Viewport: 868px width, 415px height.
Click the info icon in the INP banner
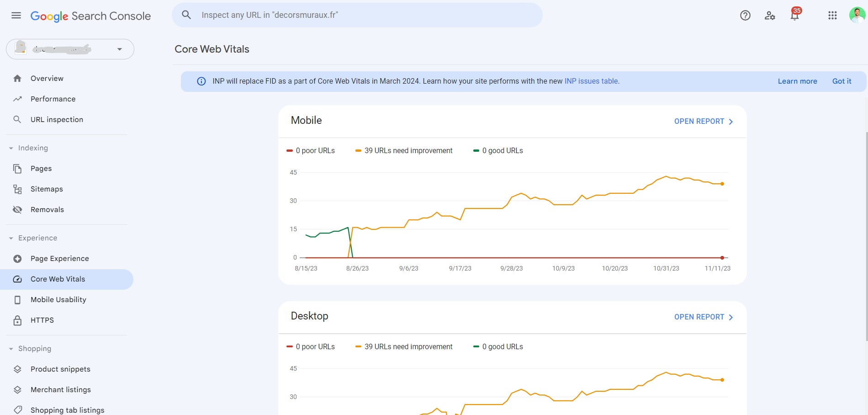(201, 81)
